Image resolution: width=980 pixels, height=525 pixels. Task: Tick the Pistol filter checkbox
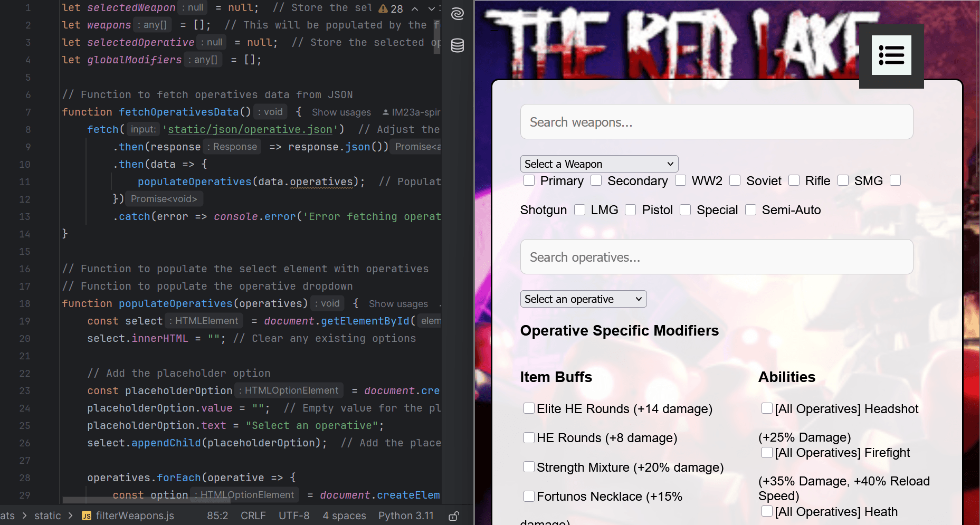pos(630,210)
